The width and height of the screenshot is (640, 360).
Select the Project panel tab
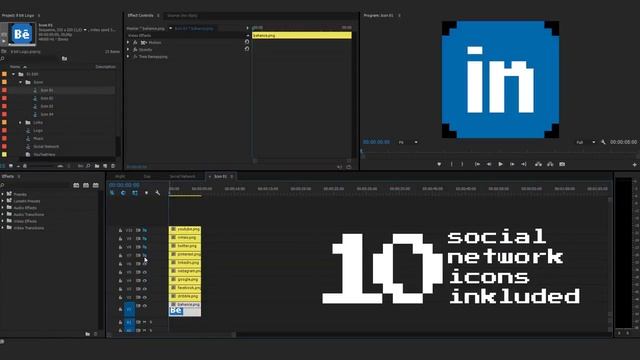tap(18, 16)
